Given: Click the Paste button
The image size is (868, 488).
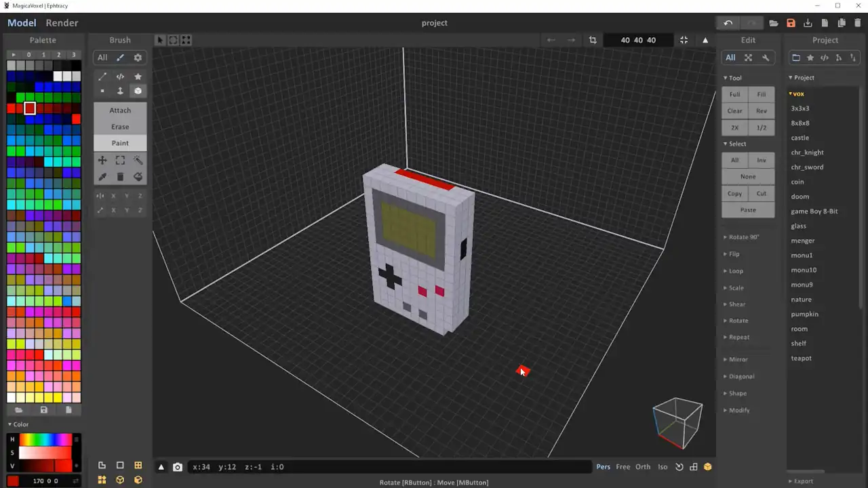Looking at the screenshot, I should (748, 210).
